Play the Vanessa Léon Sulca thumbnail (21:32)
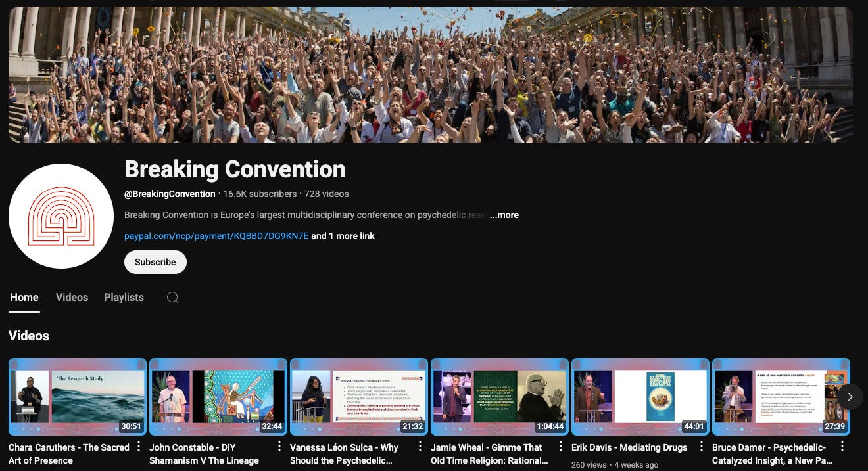This screenshot has height=471, width=868. (x=359, y=397)
